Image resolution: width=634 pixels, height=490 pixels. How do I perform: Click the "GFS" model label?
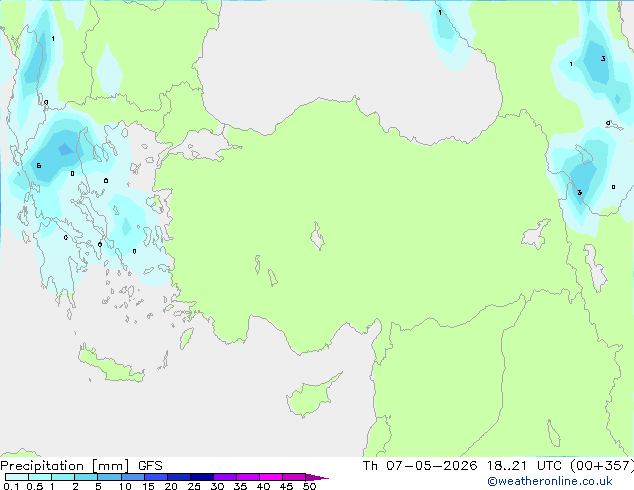[x=150, y=466]
